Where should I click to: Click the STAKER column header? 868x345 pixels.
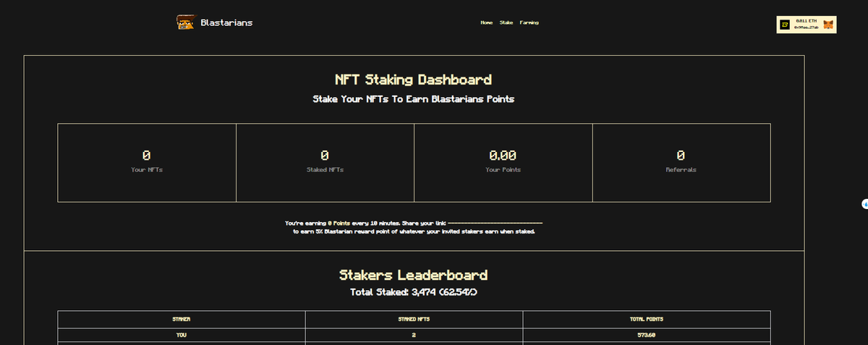[x=182, y=319]
